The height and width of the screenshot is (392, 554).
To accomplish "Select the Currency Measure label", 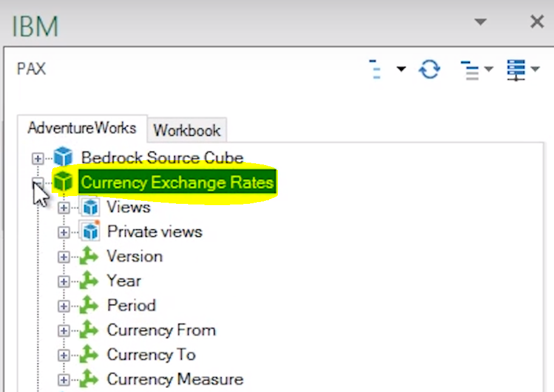I will click(x=175, y=379).
